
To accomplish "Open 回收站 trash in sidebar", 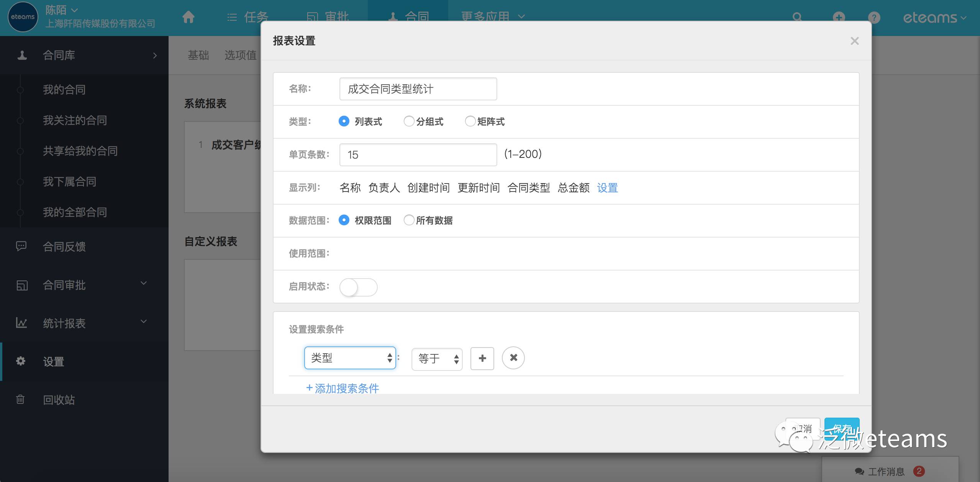I will [x=59, y=400].
